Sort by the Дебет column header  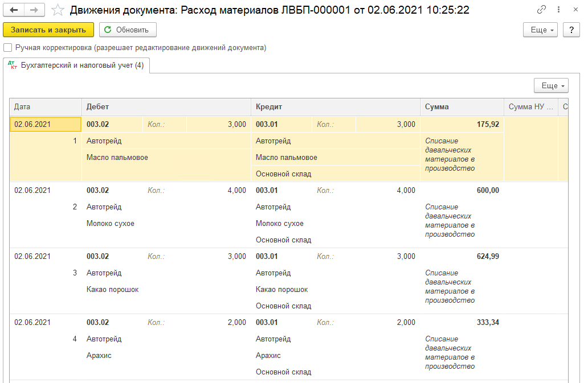[166, 106]
